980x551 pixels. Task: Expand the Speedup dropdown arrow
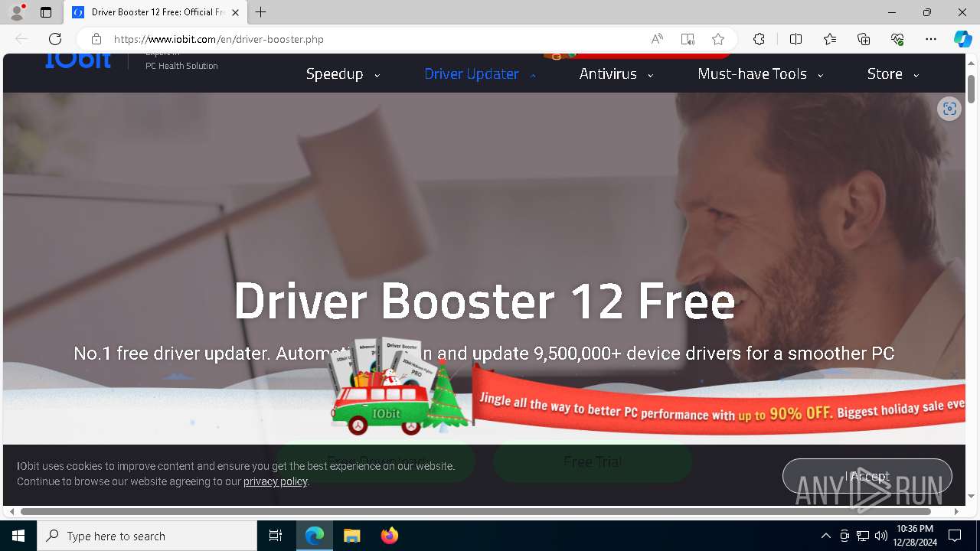[x=377, y=75]
